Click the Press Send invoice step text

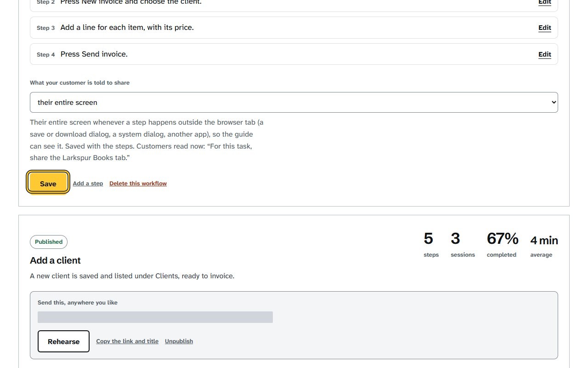click(x=94, y=54)
